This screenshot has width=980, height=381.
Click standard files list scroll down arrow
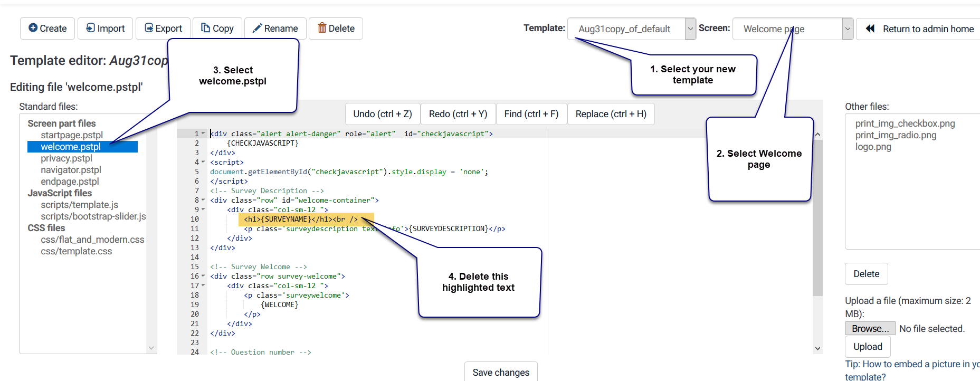151,348
